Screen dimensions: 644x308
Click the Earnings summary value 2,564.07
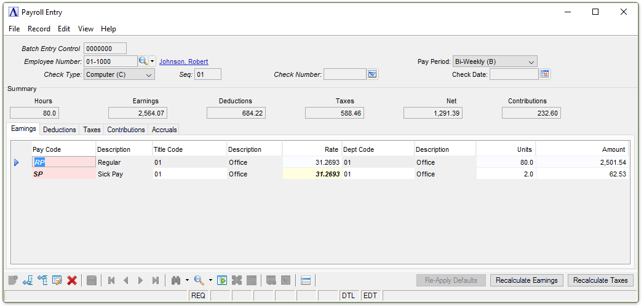coord(138,113)
